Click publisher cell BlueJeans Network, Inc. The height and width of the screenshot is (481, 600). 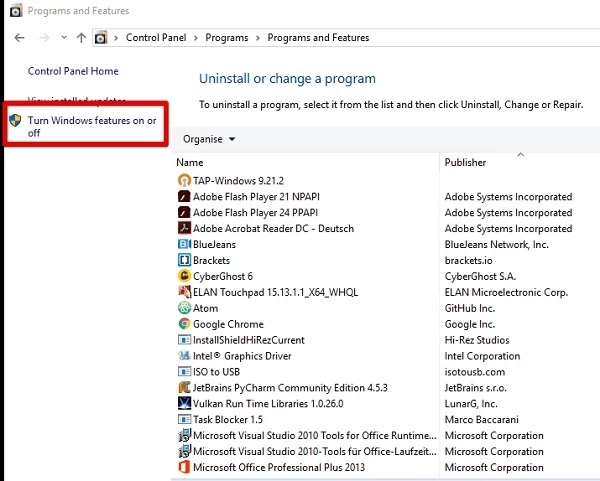(496, 245)
